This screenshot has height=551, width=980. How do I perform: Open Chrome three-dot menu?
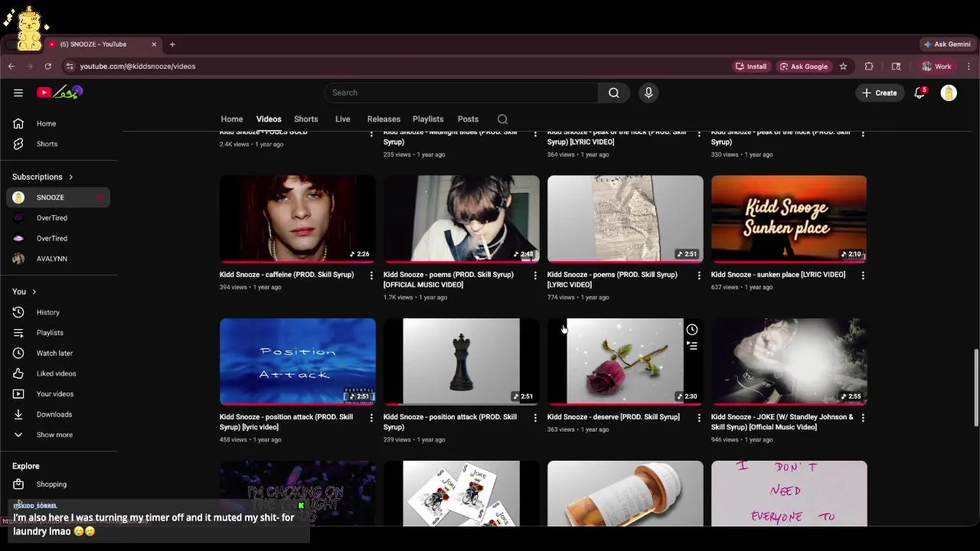click(969, 67)
